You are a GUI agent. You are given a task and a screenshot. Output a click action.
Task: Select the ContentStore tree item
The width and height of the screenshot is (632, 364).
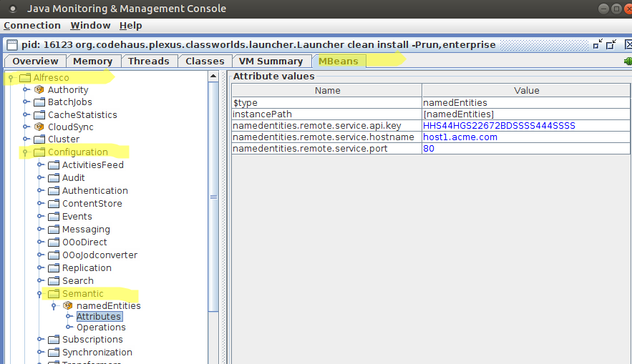coord(92,204)
